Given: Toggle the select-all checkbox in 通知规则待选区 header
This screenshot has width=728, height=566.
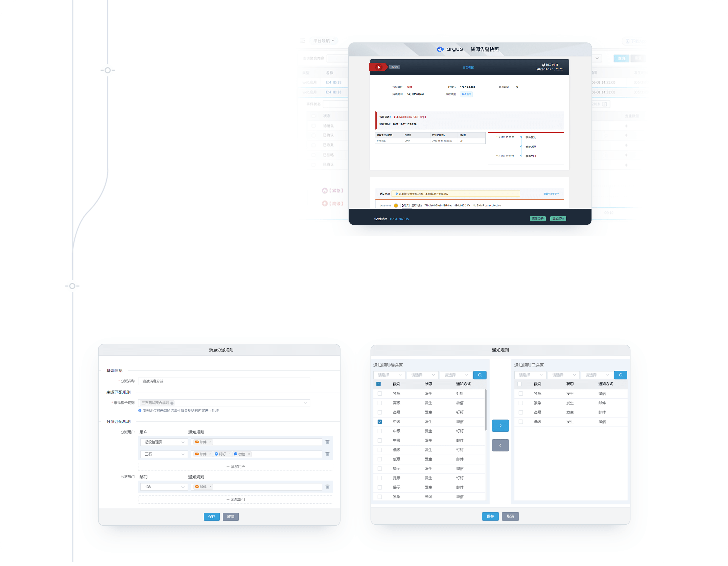Looking at the screenshot, I should 379,384.
